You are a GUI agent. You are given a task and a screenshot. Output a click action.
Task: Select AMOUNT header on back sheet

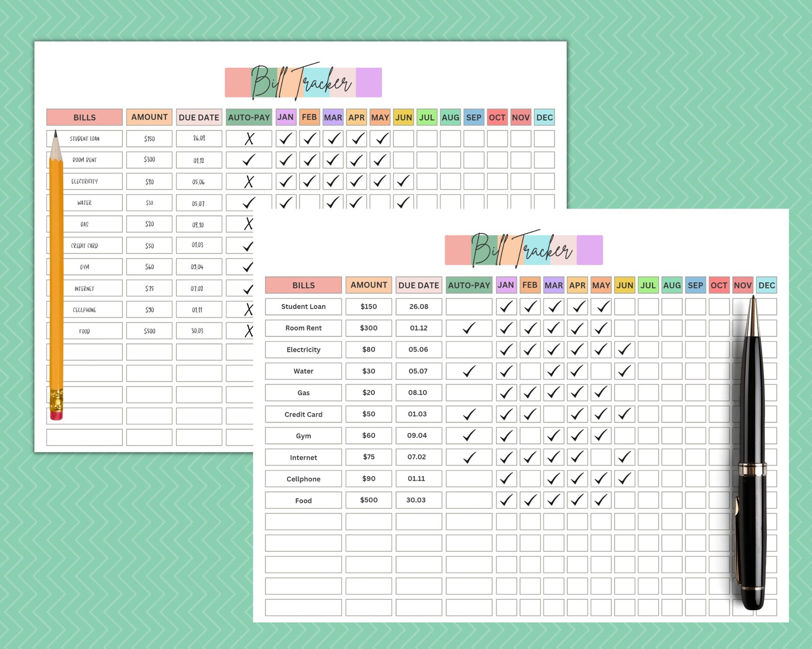[149, 117]
